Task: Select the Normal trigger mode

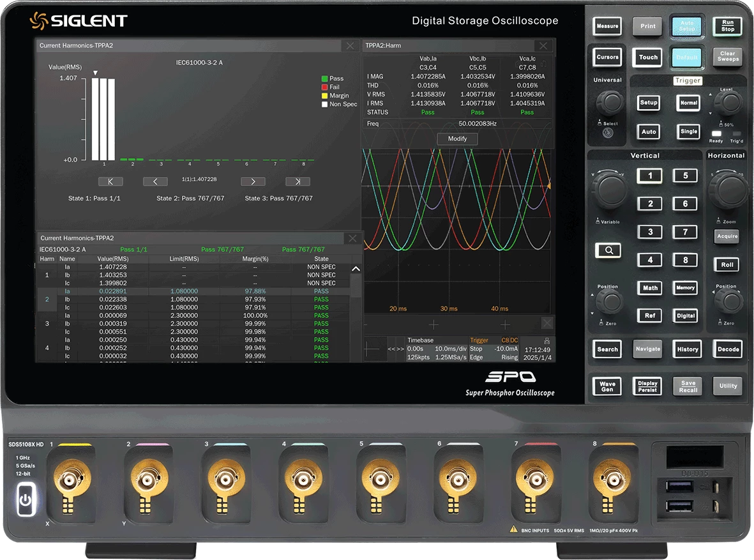Action: (x=688, y=102)
